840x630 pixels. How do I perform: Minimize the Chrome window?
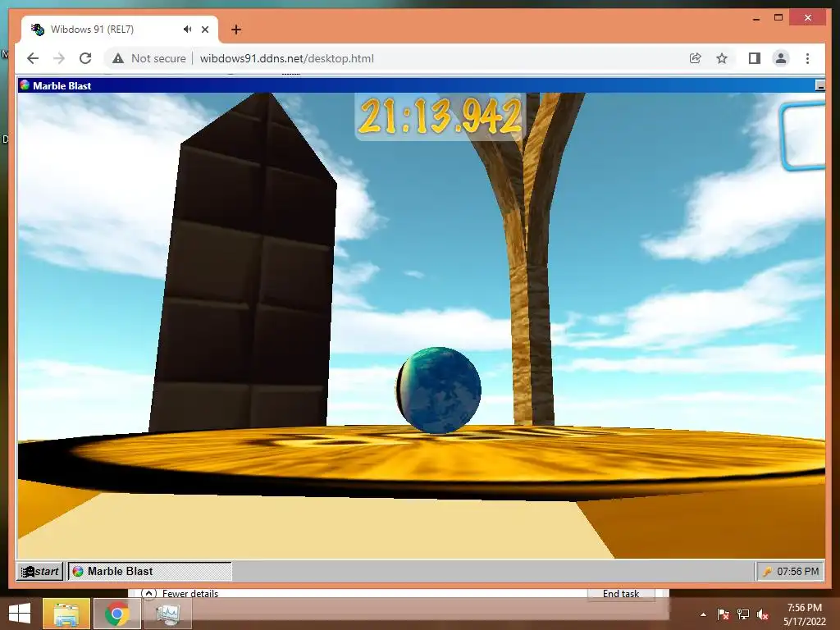click(756, 18)
